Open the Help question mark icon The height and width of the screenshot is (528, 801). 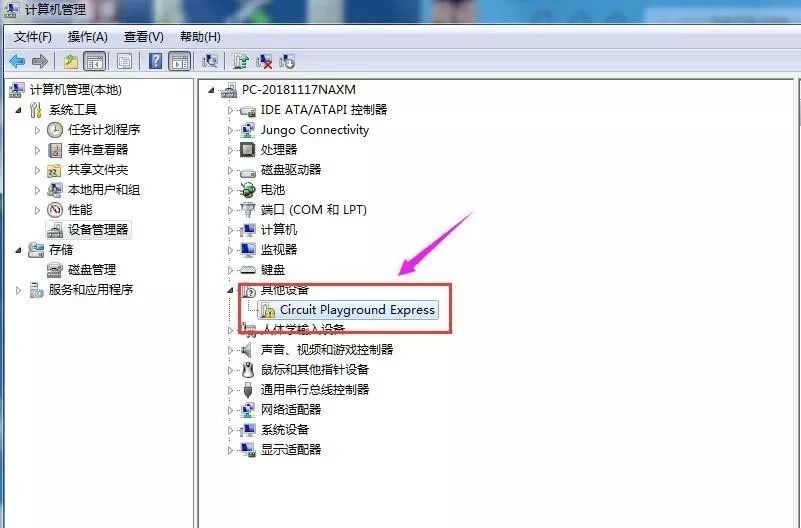coord(155,62)
